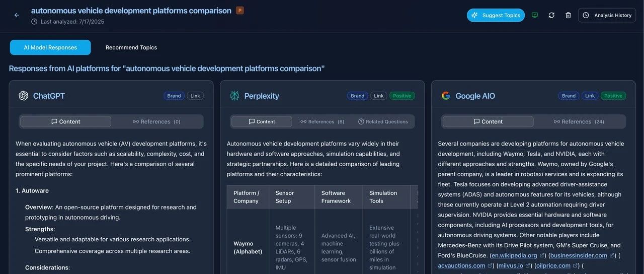Refresh the analysis with the reload icon
The height and width of the screenshot is (274, 644).
[551, 15]
